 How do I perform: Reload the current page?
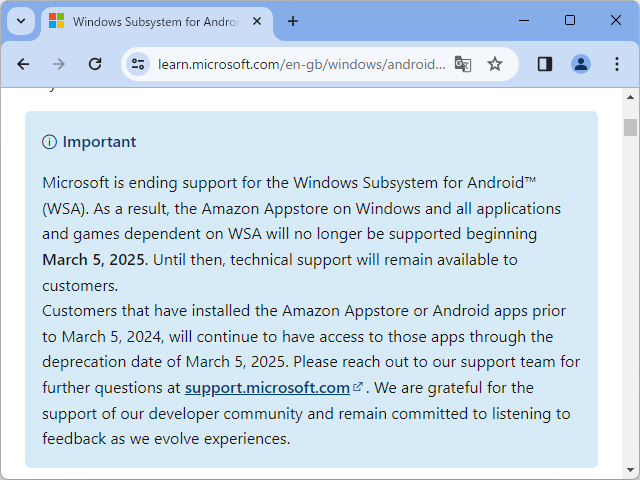(95, 64)
